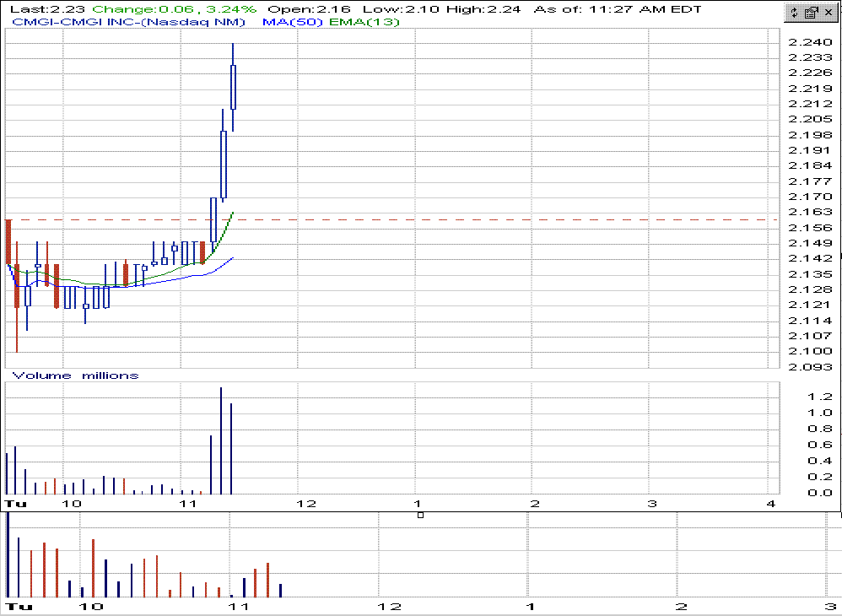This screenshot has width=842, height=616.
Task: Click the Change:0.06 , 3.24% text
Action: tap(175, 9)
